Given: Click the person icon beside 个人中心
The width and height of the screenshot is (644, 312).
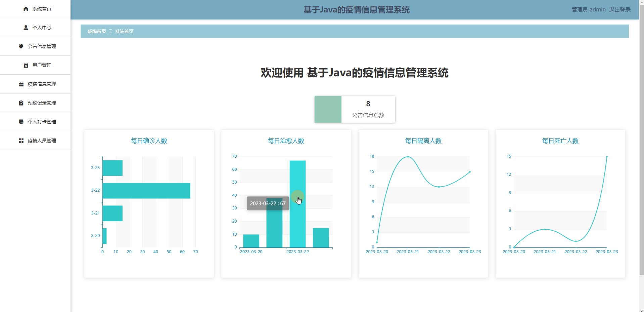Looking at the screenshot, I should pos(26,28).
